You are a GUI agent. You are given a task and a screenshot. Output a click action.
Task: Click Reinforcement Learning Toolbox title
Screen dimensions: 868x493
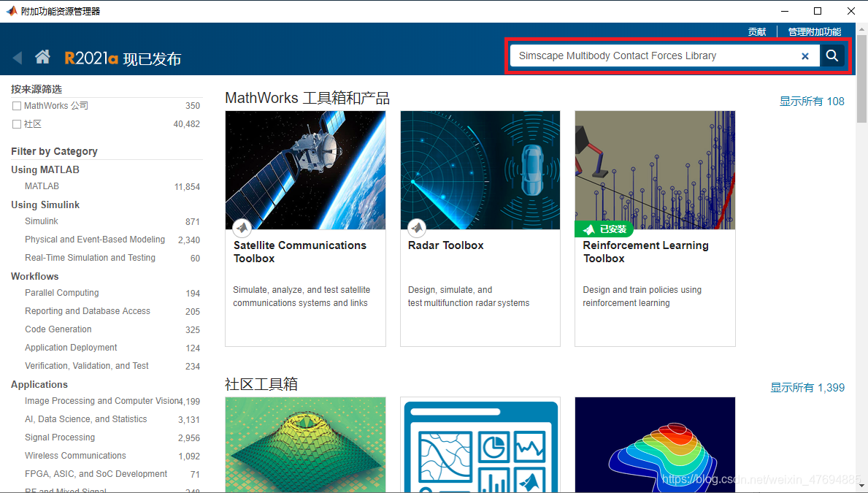coord(645,252)
